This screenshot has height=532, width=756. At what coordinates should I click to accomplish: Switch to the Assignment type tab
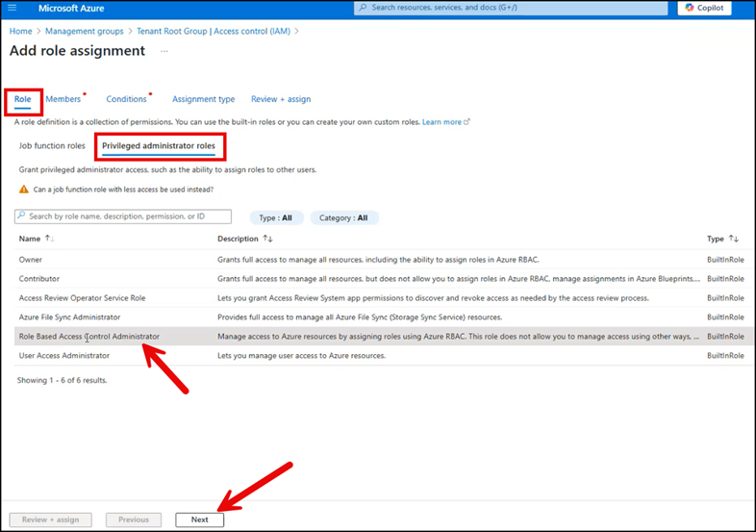click(204, 99)
